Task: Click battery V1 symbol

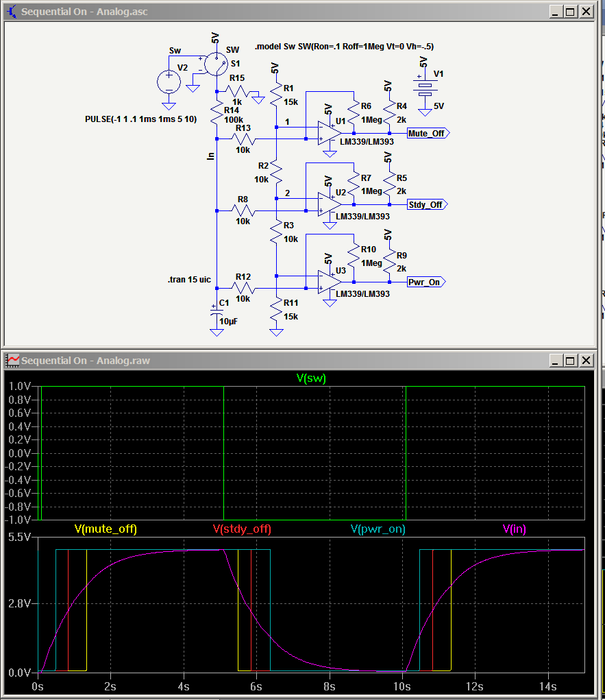Action: coord(425,89)
